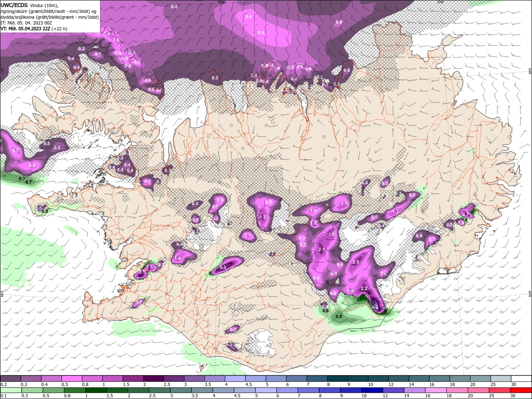Select the crimson 25 swatch in lower legend row

click(x=500, y=390)
